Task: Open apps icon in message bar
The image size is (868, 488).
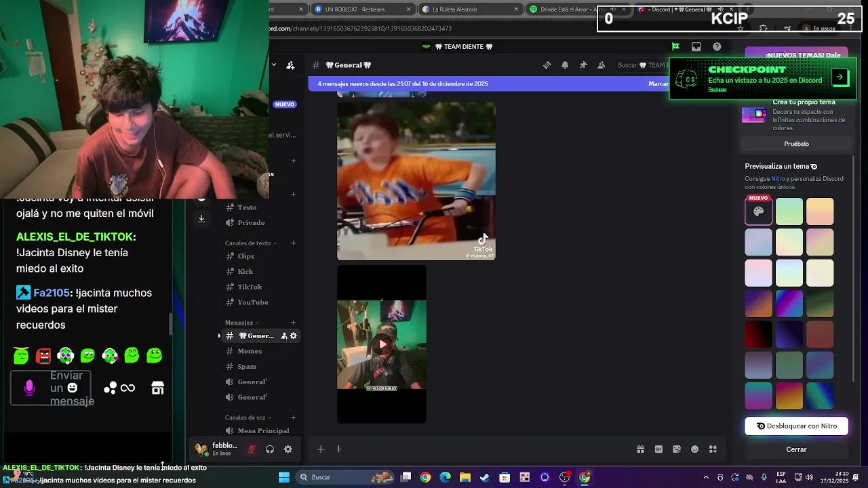Action: point(713,449)
